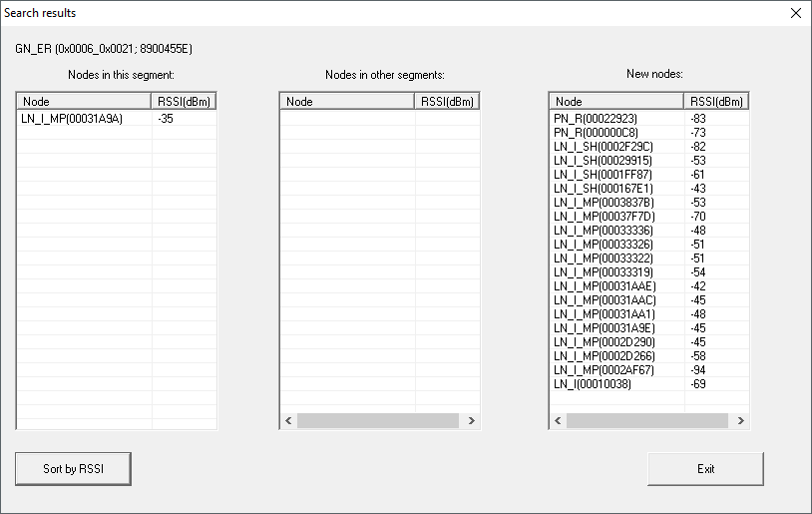This screenshot has height=514, width=812.
Task: Click Node column header in New nodes list
Action: (x=616, y=102)
